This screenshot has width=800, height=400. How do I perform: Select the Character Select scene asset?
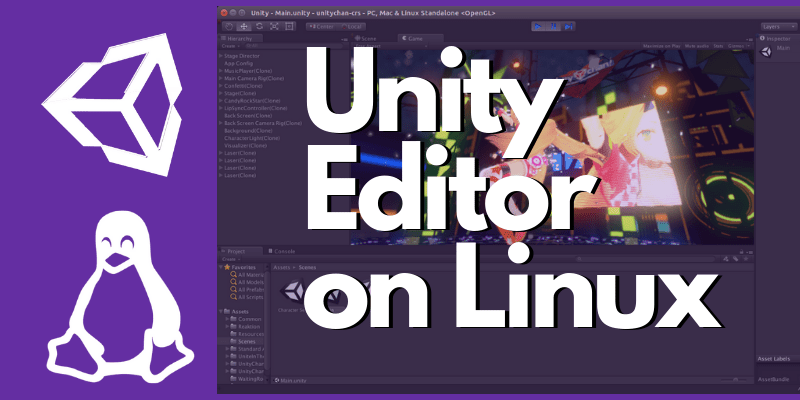click(x=292, y=296)
